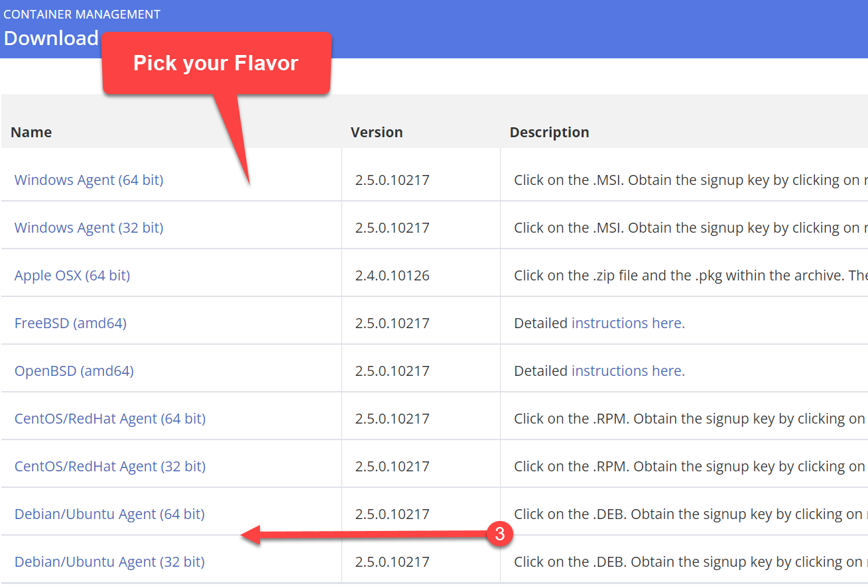Screen dimensions: 868x588
Task: Click the Download page title
Action: coord(51,38)
